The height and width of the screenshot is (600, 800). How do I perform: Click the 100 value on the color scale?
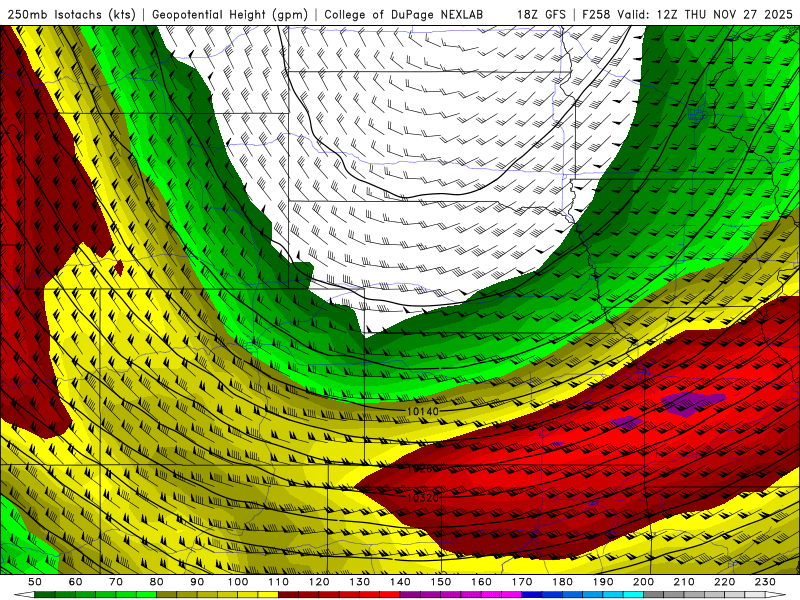click(238, 582)
